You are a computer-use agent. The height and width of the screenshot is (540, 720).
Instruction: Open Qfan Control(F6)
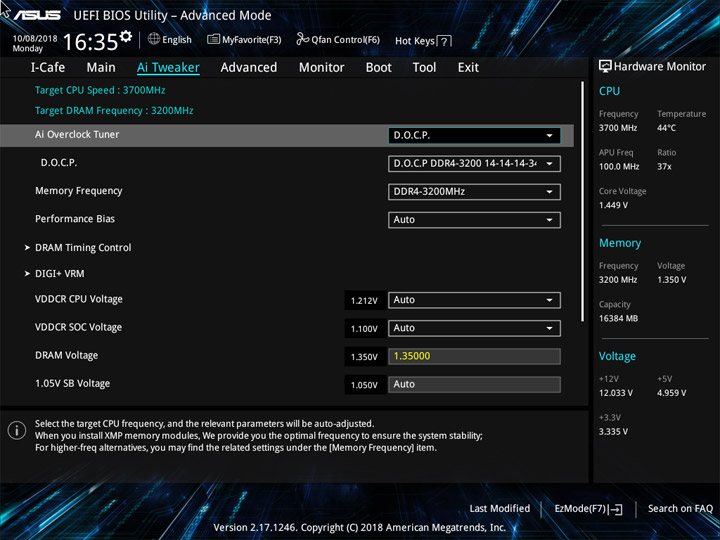click(x=338, y=40)
